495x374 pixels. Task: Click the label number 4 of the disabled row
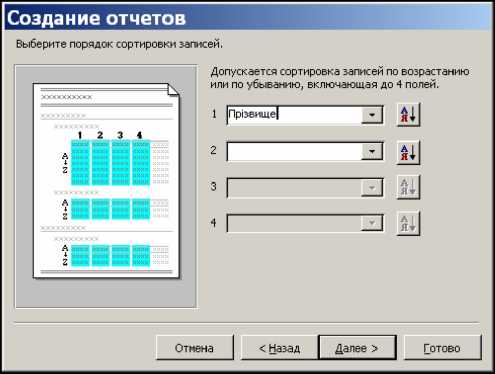tap(214, 222)
